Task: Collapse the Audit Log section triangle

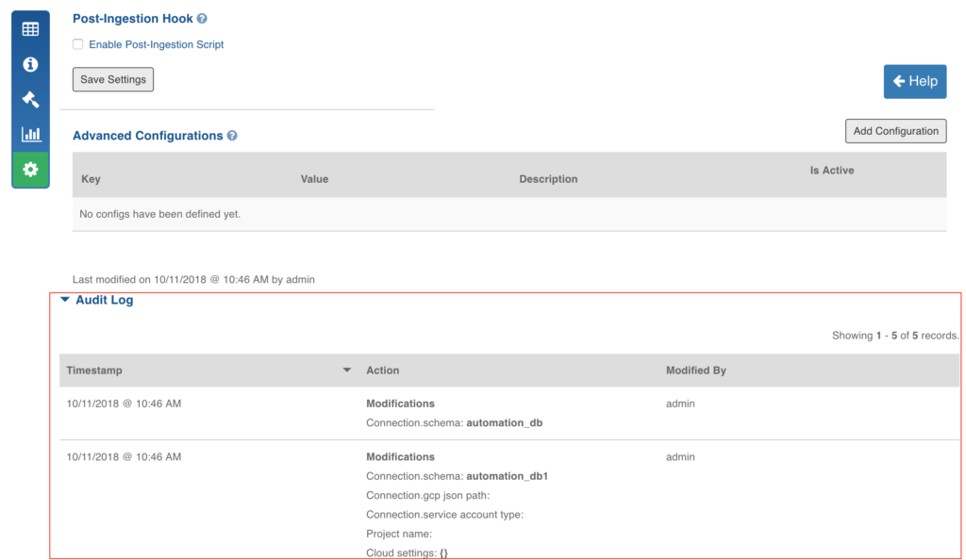Action: (65, 300)
